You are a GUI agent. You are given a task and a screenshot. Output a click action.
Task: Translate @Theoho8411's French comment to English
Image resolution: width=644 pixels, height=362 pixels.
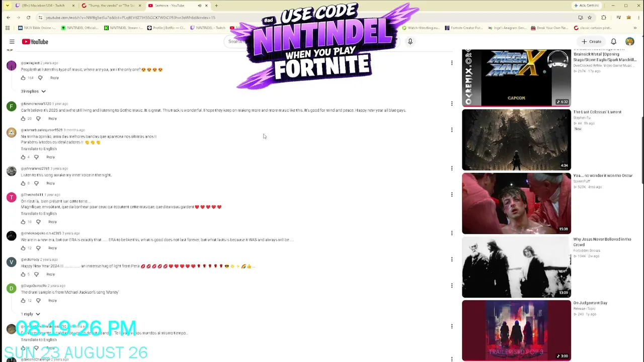(x=39, y=214)
